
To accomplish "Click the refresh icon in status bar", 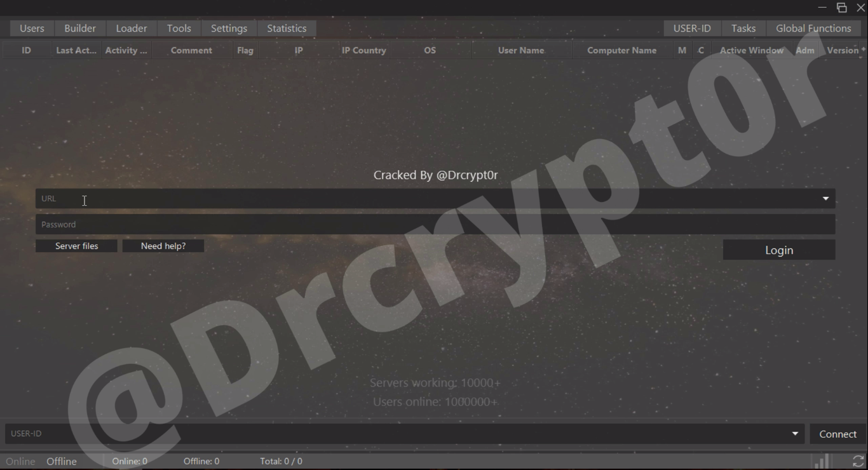I will click(x=858, y=461).
